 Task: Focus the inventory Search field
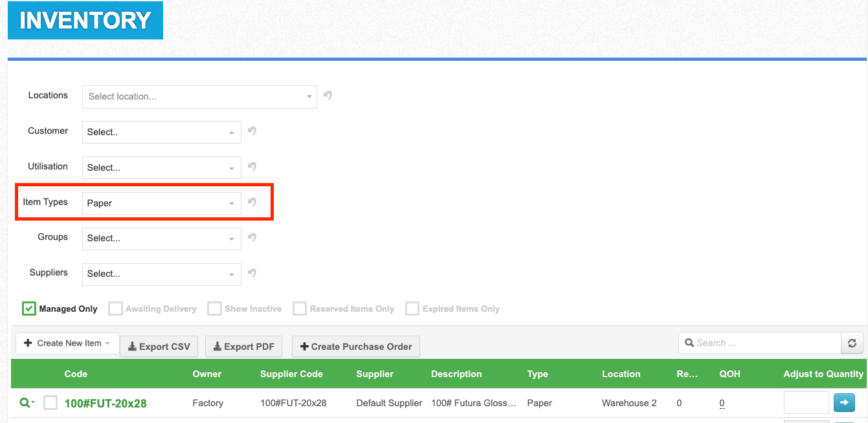pyautogui.click(x=759, y=343)
